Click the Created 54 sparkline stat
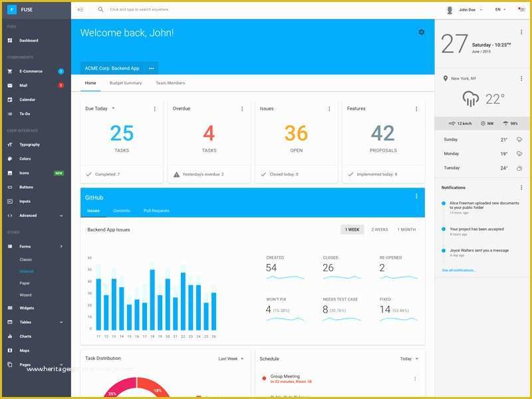The image size is (532, 399). point(285,269)
